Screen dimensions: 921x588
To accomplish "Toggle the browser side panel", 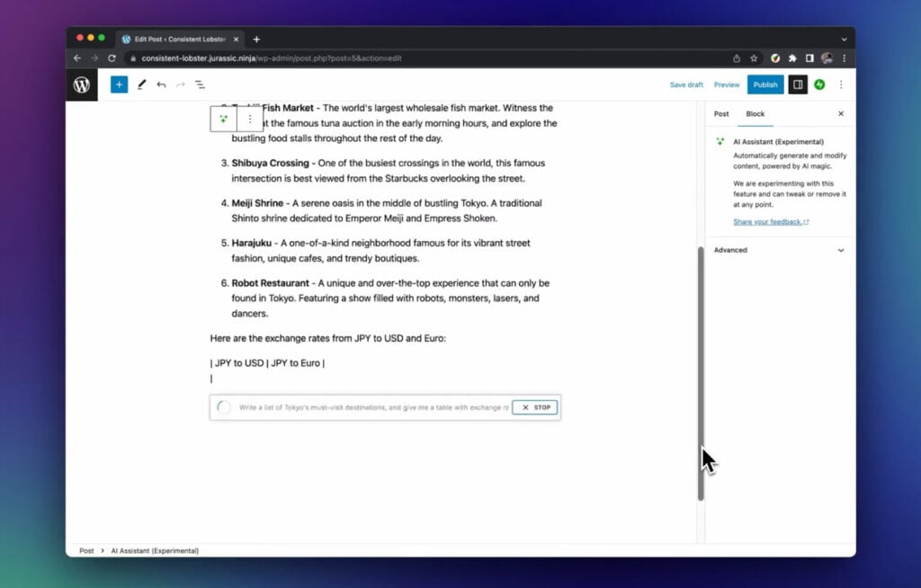I will [x=809, y=58].
